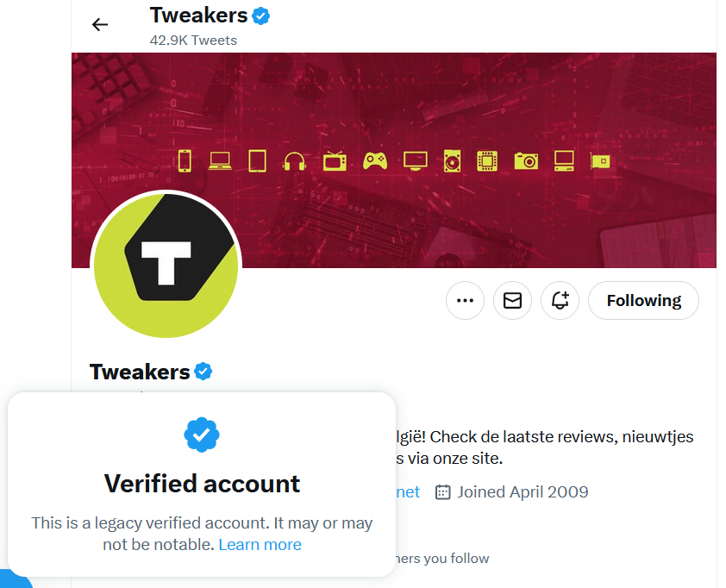This screenshot has height=588, width=726.
Task: Click the Learn more link
Action: pos(260,545)
